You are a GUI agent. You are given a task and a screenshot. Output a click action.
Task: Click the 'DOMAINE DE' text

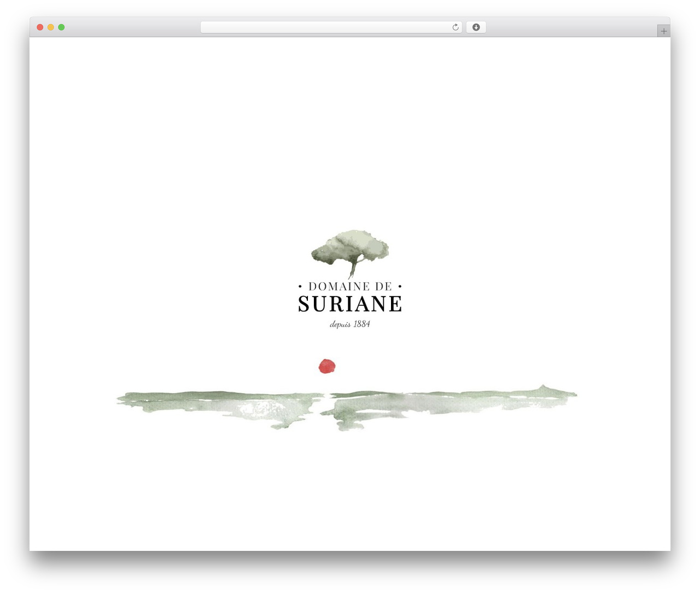pos(350,286)
